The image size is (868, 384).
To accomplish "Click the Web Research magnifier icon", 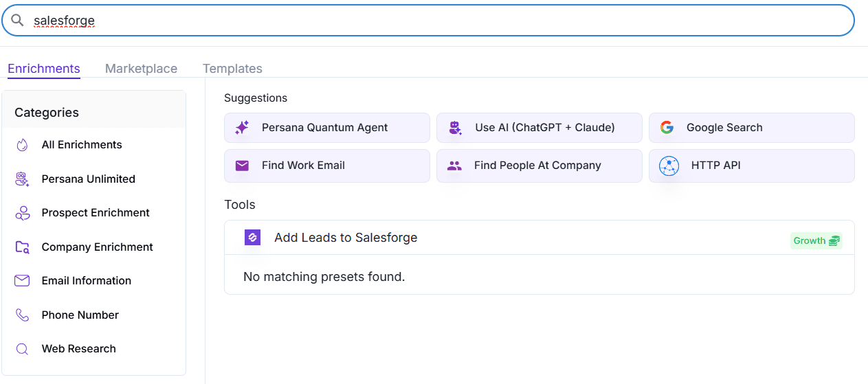I will [x=22, y=349].
